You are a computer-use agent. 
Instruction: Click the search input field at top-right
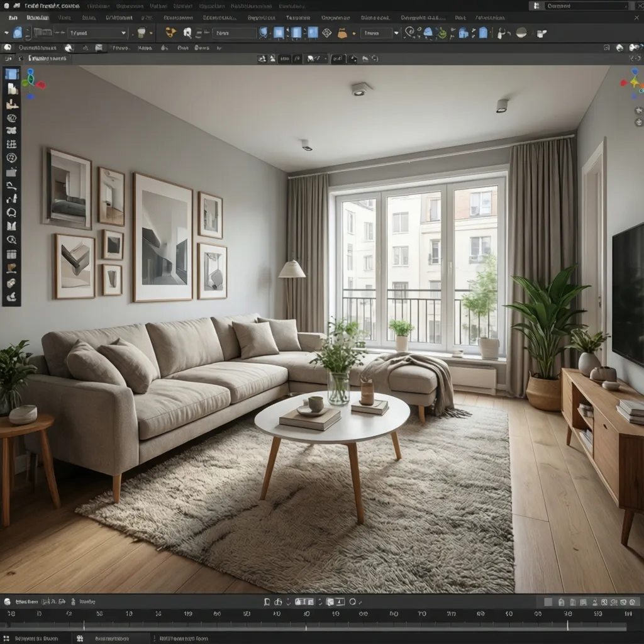pos(588,5)
